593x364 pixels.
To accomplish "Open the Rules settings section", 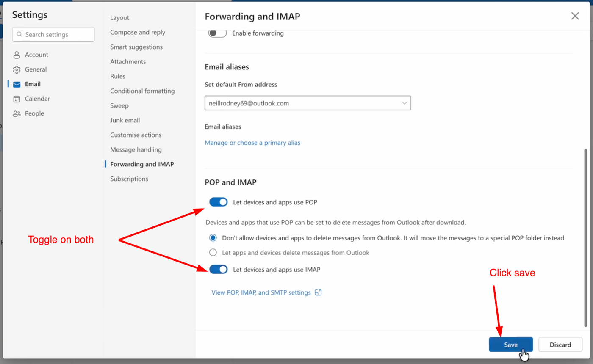I will click(x=118, y=76).
